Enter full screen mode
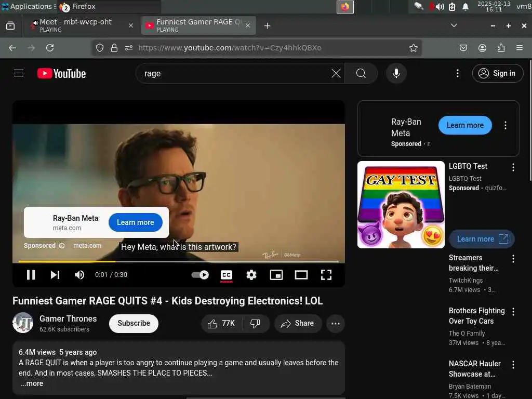Screen dimensions: 532x399 [x=326, y=275]
